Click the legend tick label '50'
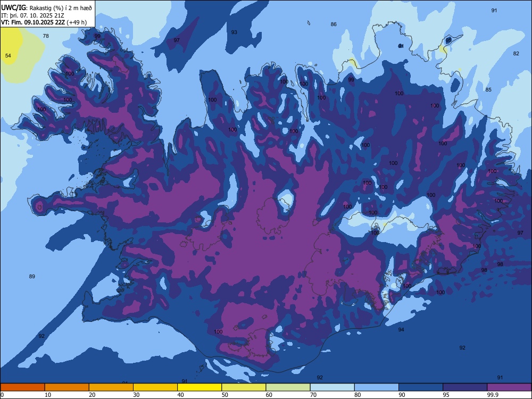Viewport: 532px width, 399px height. (x=225, y=395)
